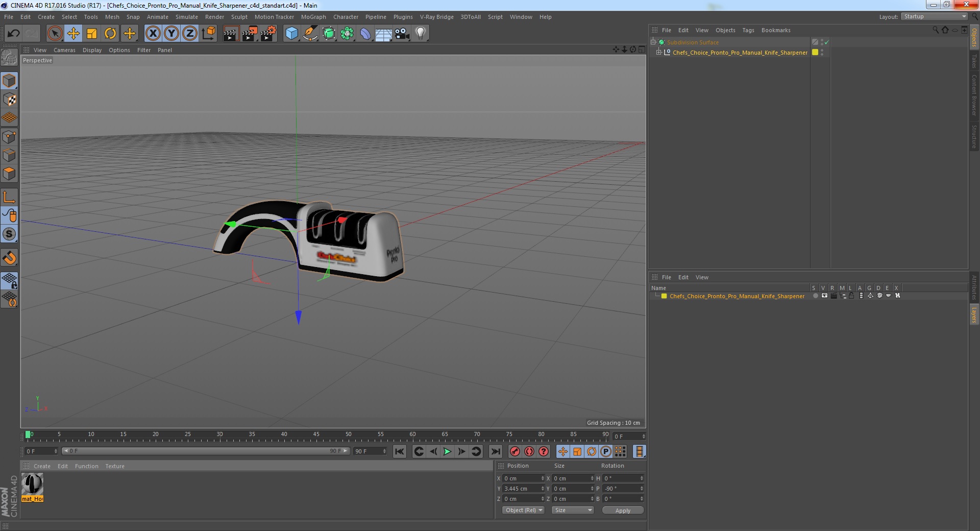
Task: Add a floor environment object
Action: 383,34
